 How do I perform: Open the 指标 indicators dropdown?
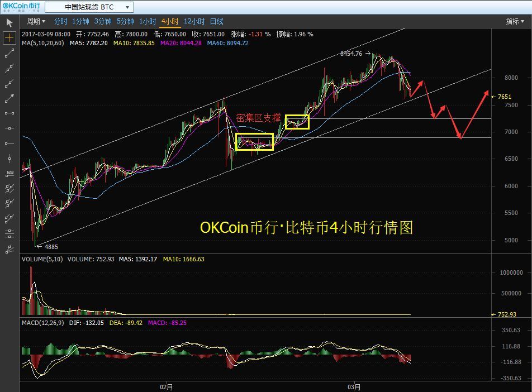pos(515,21)
